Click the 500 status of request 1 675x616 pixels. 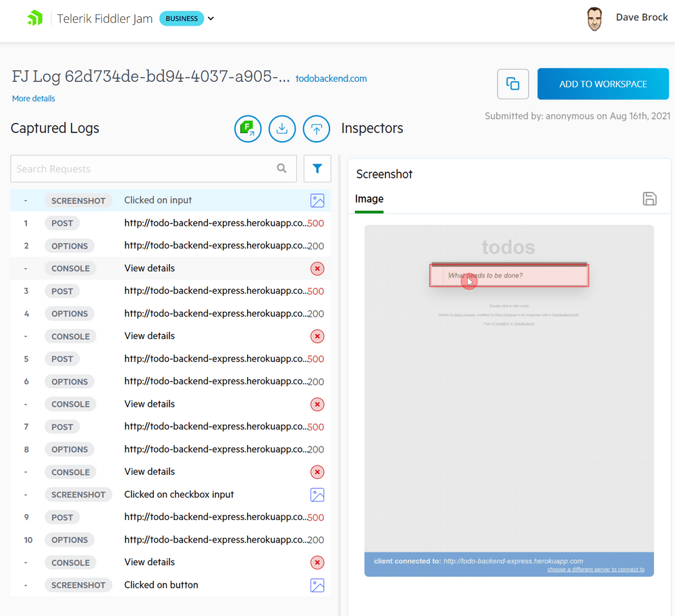tap(315, 224)
